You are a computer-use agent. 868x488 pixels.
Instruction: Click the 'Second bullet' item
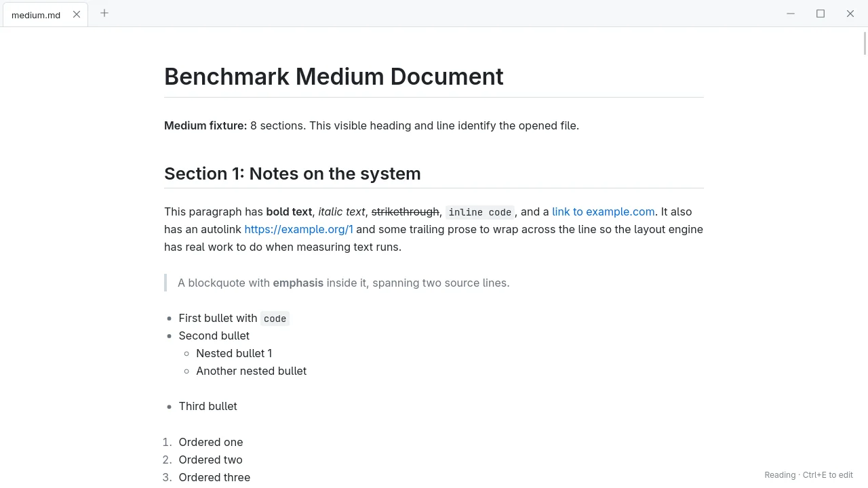214,335
